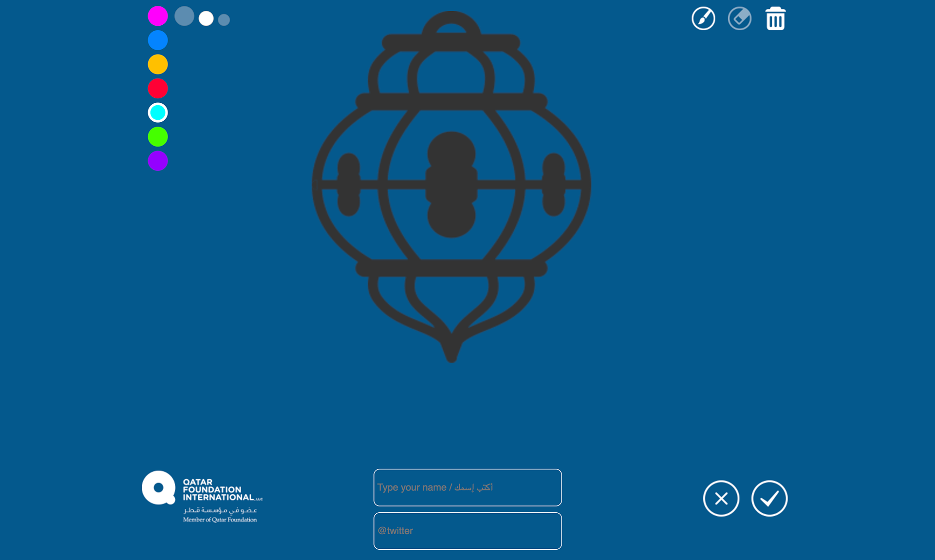Click the @twitter input field
The image size is (935, 560).
467,531
